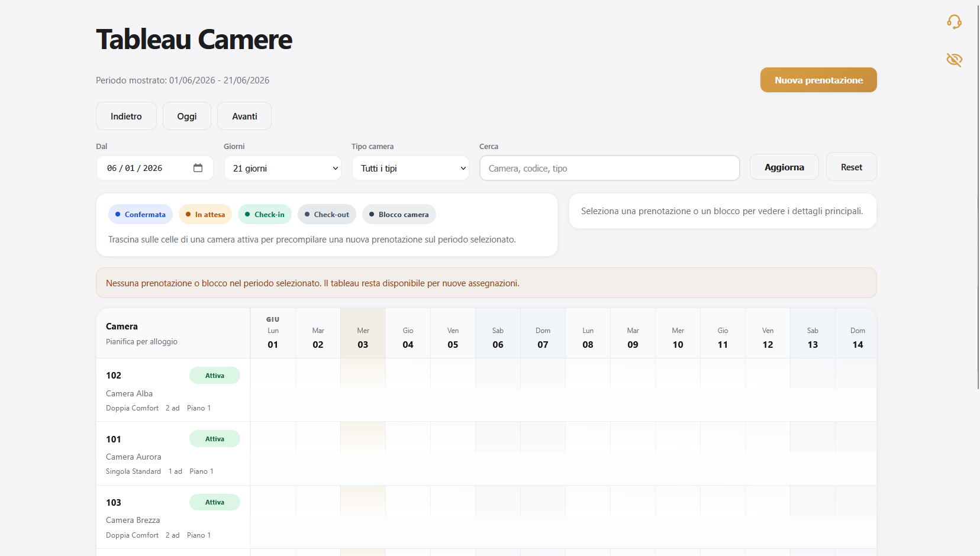Viewport: 980px width, 556px height.
Task: Select the Confermata legend chip
Action: 140,214
